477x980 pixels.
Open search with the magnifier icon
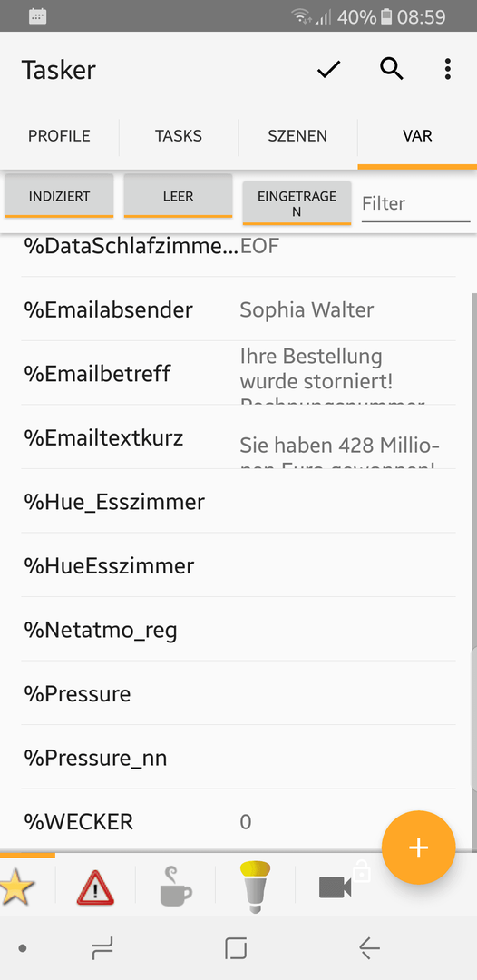(x=392, y=69)
